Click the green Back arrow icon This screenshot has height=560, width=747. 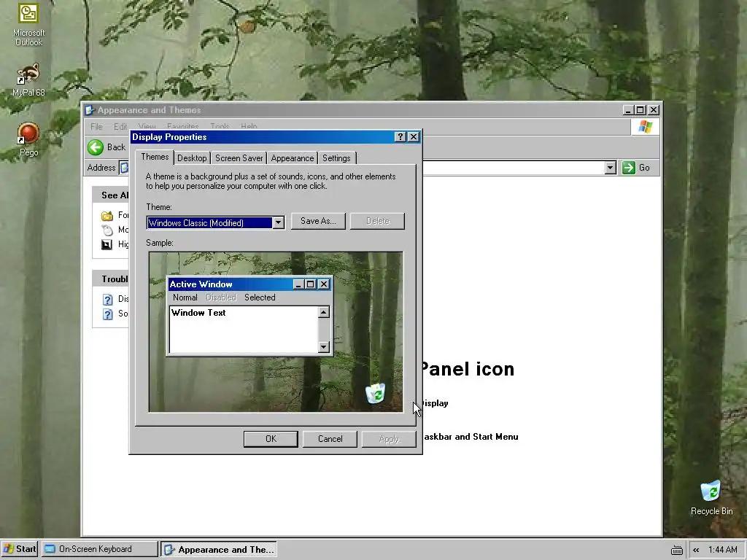point(96,147)
